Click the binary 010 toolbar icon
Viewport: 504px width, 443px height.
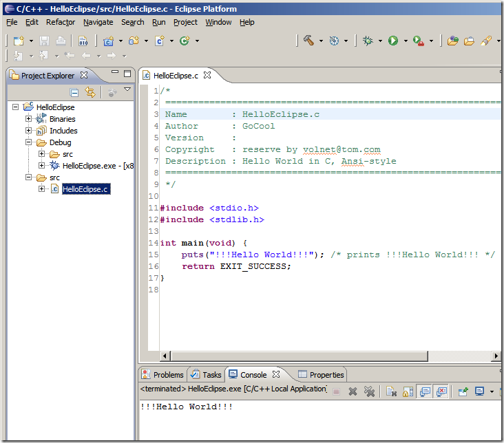click(x=83, y=41)
